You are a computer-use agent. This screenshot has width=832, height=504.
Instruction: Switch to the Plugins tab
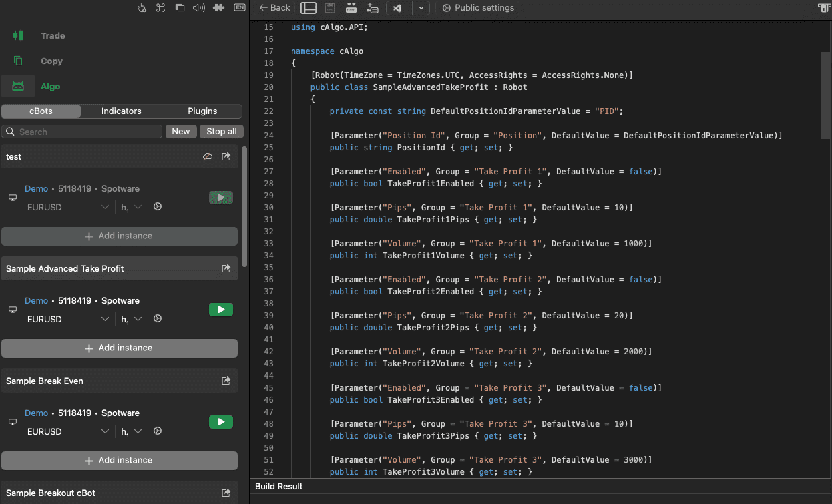(202, 111)
